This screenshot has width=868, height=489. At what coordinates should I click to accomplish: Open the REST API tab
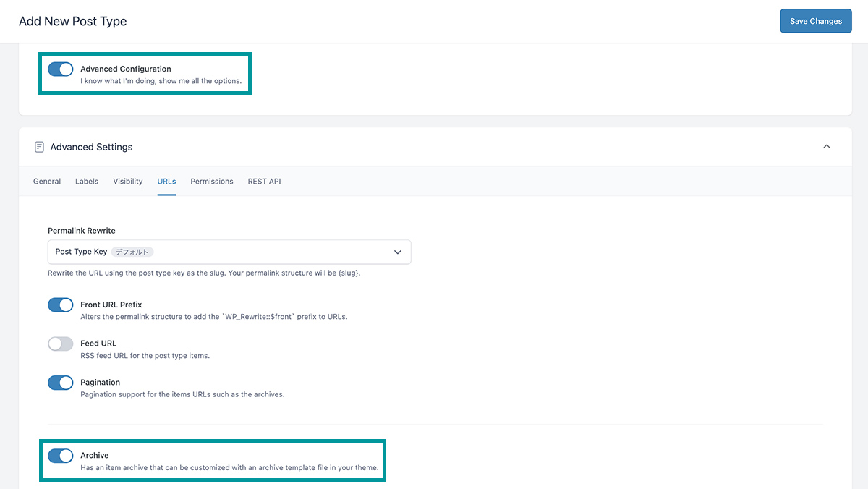pos(264,182)
